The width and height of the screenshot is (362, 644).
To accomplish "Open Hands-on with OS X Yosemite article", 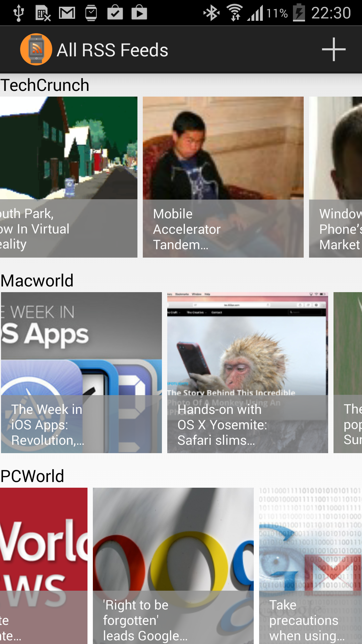I will 248,373.
